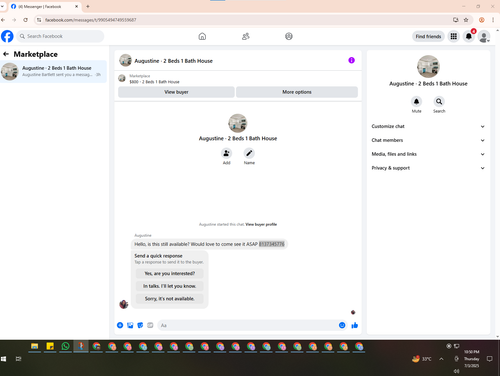Viewport: 500px width, 376px height.
Task: Open the account profile avatar menu
Action: point(484,36)
